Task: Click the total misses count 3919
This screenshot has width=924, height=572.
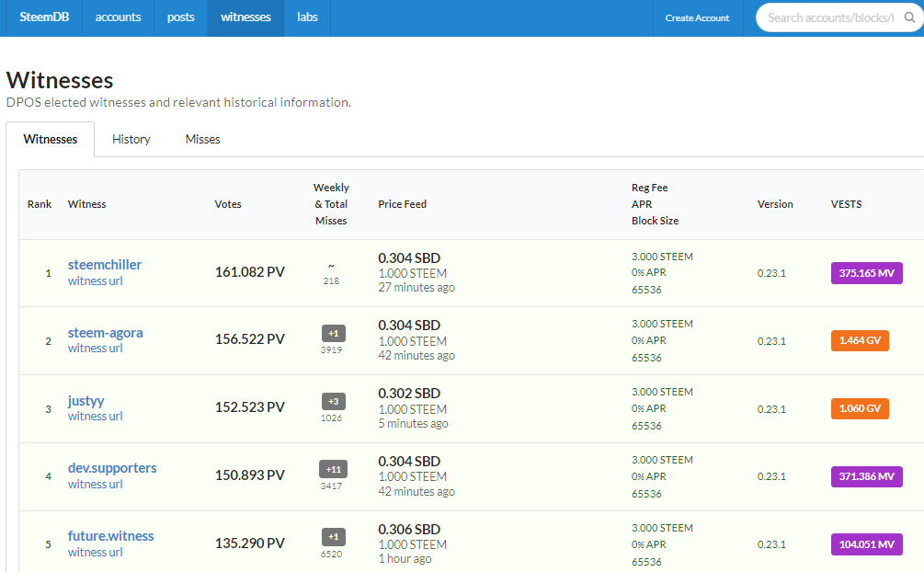Action: coord(331,349)
